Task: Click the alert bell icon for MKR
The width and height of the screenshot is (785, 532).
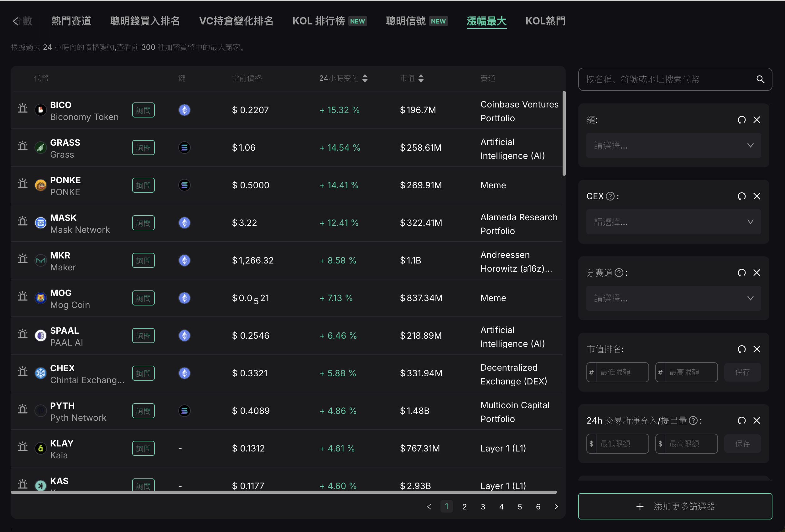Action: (x=23, y=258)
